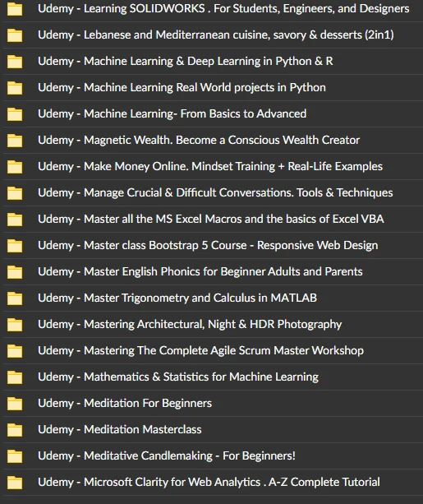Click folder icon for Machine Learning- From Basics

15,114
